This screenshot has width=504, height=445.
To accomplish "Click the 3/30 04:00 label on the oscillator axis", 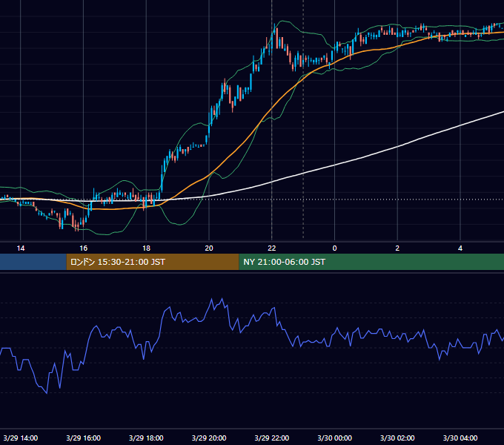I will pyautogui.click(x=460, y=438).
